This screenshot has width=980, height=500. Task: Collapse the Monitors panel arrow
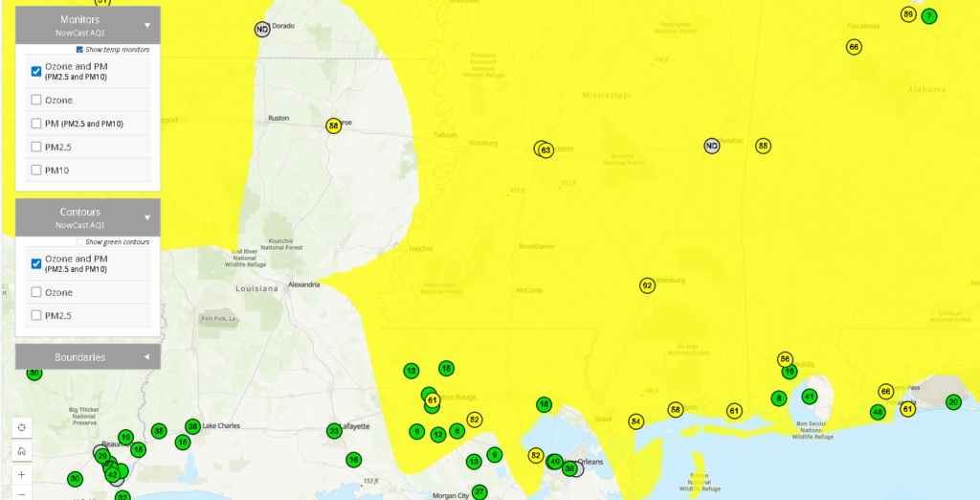[x=147, y=26]
